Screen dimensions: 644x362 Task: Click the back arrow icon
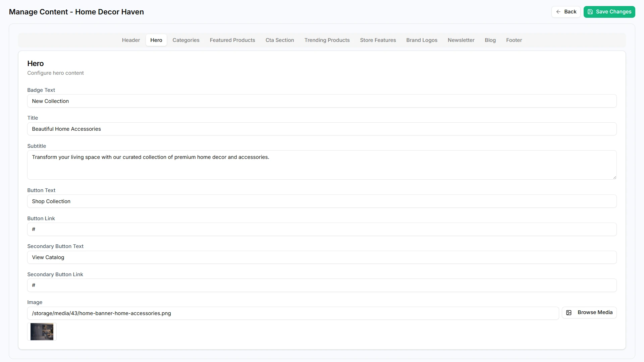click(x=558, y=12)
